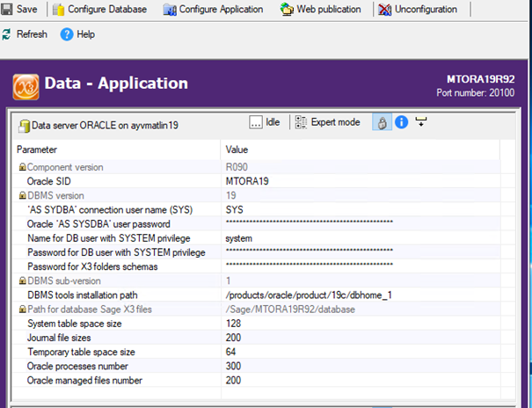Refresh the configuration view
This screenshot has width=532, height=408.
pyautogui.click(x=25, y=34)
